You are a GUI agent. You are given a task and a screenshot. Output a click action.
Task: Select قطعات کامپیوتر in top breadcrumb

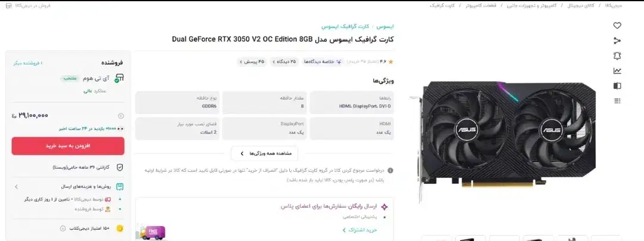tap(481, 6)
